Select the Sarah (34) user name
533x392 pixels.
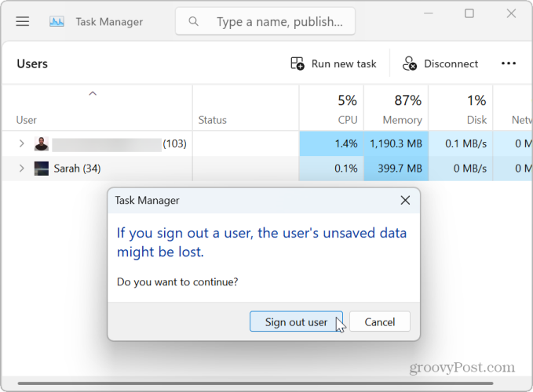pos(77,169)
